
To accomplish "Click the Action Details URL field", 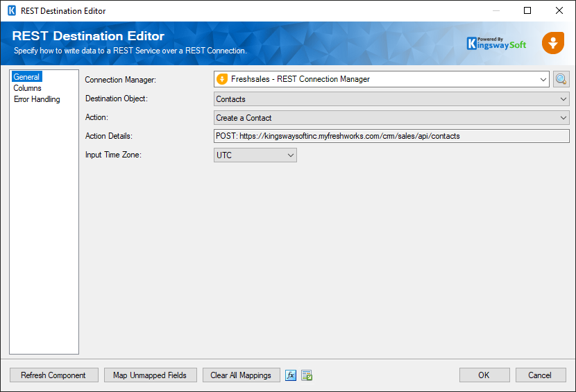I will (391, 136).
